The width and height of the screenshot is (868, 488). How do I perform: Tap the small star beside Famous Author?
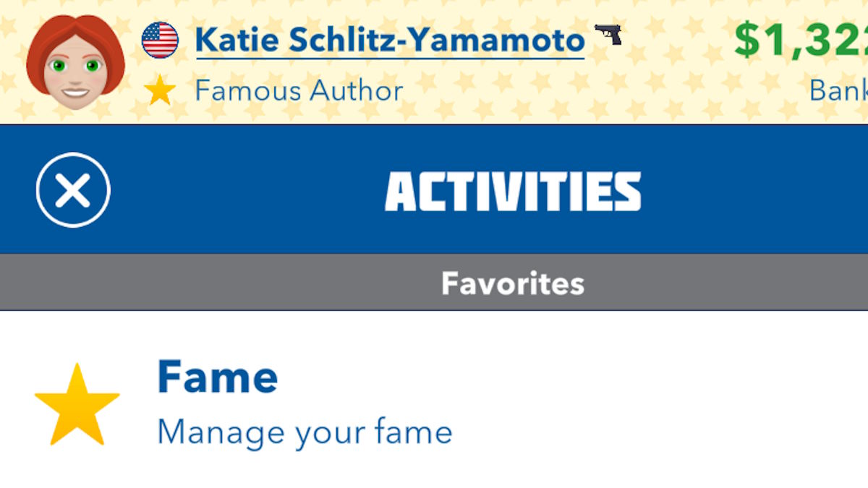159,91
